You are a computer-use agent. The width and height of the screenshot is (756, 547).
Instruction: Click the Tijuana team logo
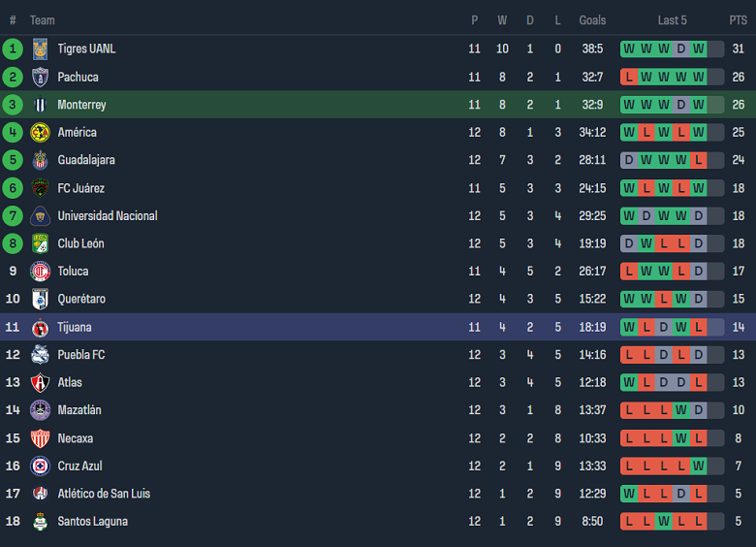pos(40,327)
